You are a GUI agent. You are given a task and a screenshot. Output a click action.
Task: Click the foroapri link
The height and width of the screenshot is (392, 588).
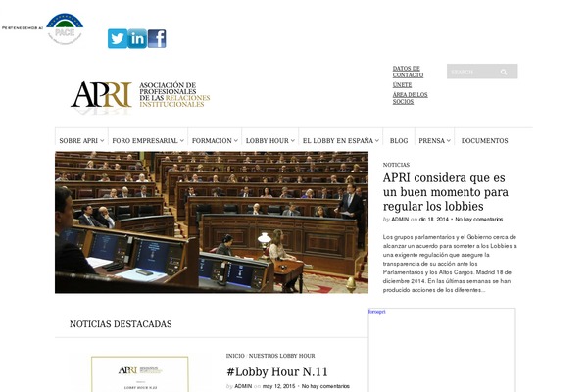pyautogui.click(x=376, y=312)
